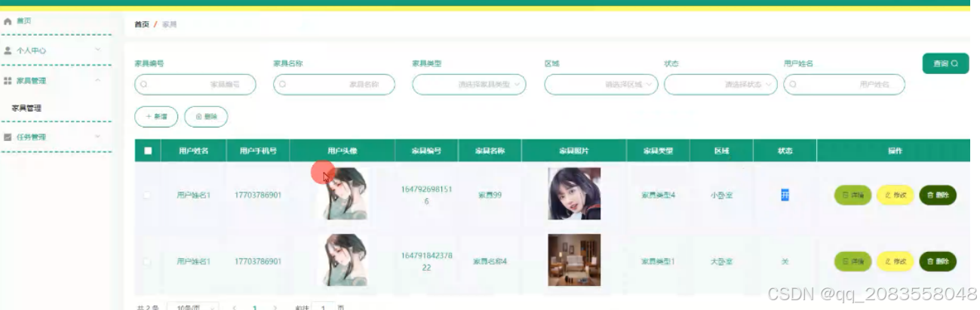Open the 状态 dropdown
The image size is (980, 310).
pos(720,84)
